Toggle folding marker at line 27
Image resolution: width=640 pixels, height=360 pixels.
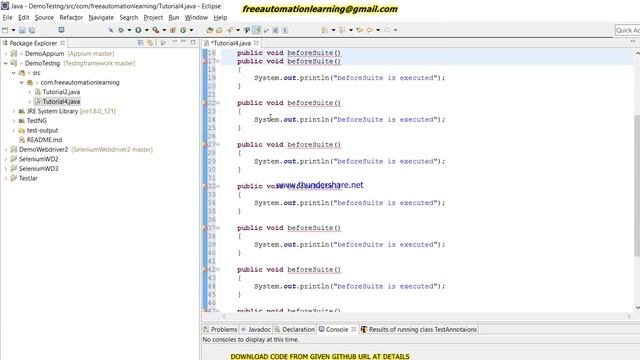[218, 144]
